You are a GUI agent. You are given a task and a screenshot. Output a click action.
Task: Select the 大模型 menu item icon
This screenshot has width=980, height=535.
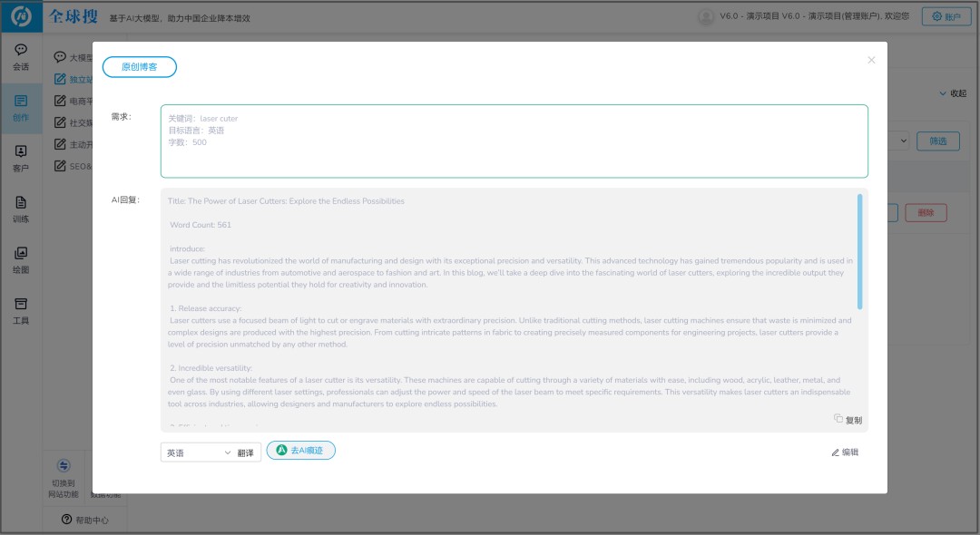click(x=60, y=57)
